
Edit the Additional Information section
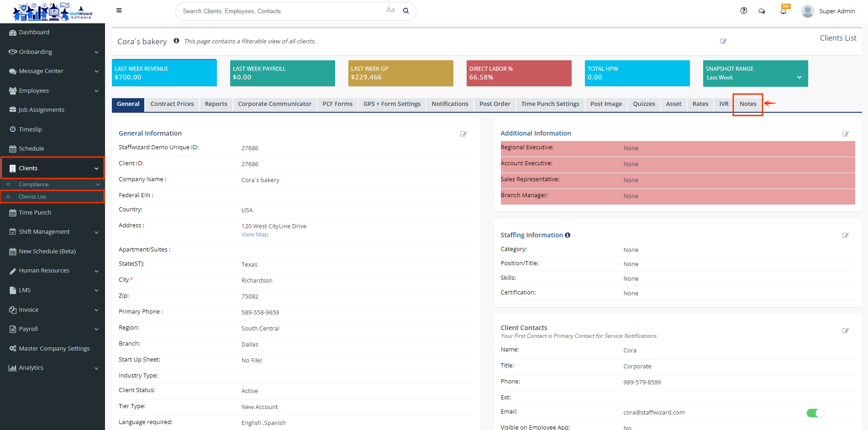pos(845,134)
